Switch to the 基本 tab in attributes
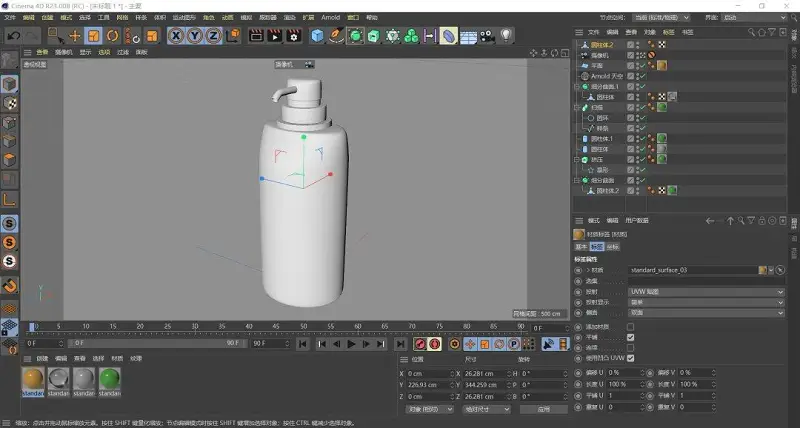The height and width of the screenshot is (428, 800). pos(581,247)
